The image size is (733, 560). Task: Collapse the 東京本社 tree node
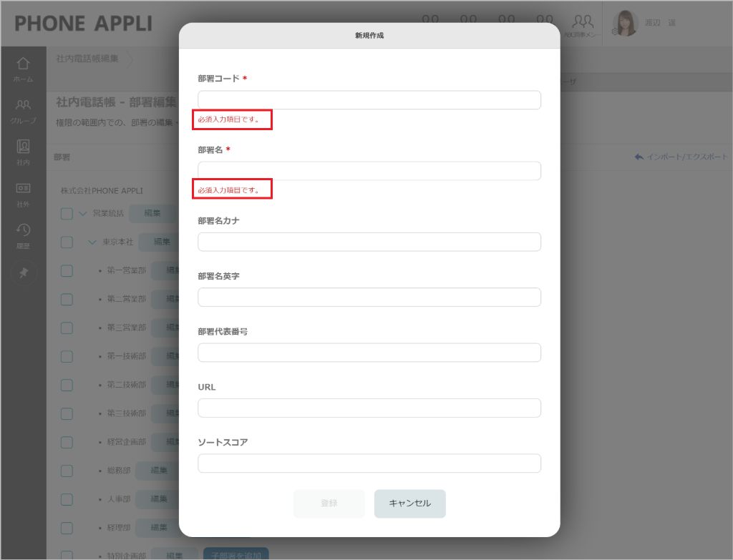point(92,242)
